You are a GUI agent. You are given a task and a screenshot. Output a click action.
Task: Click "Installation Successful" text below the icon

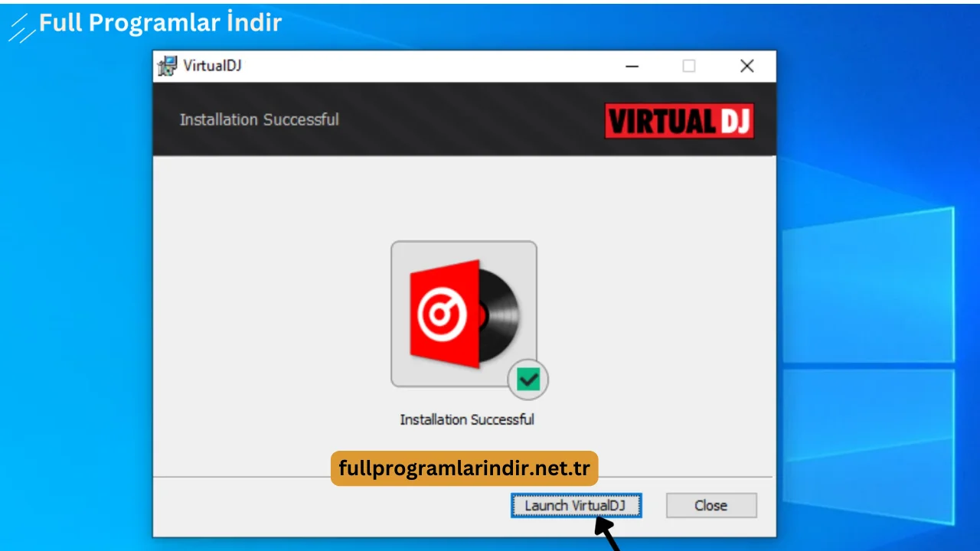pos(467,419)
